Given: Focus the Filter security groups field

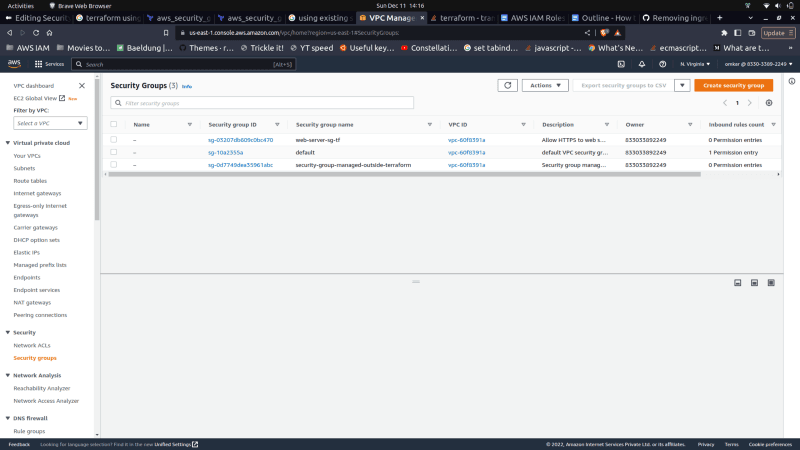Looking at the screenshot, I should (x=262, y=103).
